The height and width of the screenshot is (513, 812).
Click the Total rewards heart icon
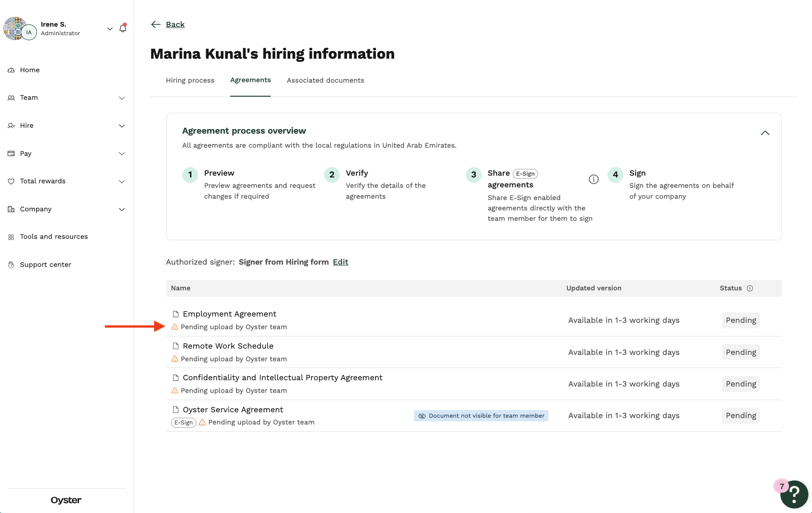(11, 181)
